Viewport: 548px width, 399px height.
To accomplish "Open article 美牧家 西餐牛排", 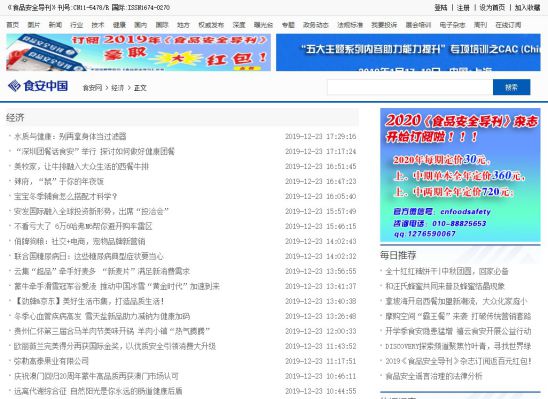I will tap(81, 166).
